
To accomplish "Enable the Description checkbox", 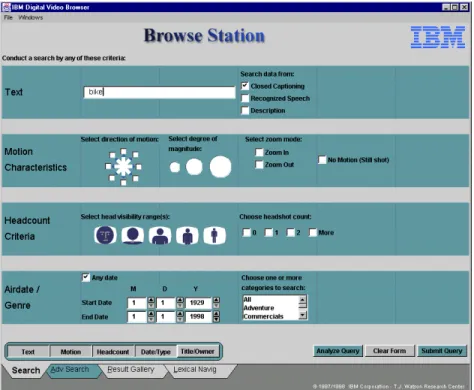I will [x=245, y=110].
